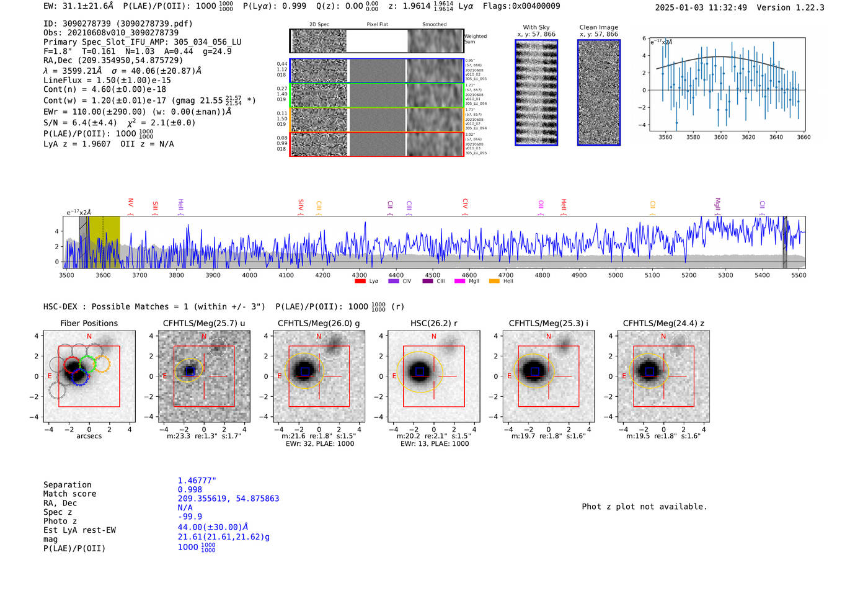Click the timestamp 2025-01-03 11:32:49
The width and height of the screenshot is (868, 591).
tap(701, 7)
